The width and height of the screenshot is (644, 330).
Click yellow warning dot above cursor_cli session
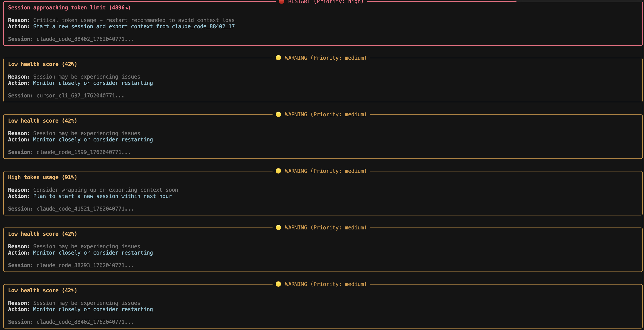(278, 58)
